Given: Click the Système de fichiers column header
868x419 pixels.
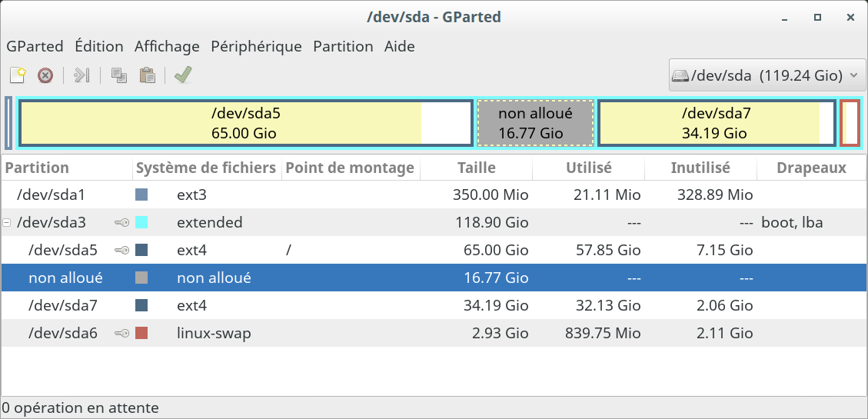Looking at the screenshot, I should coord(207,168).
